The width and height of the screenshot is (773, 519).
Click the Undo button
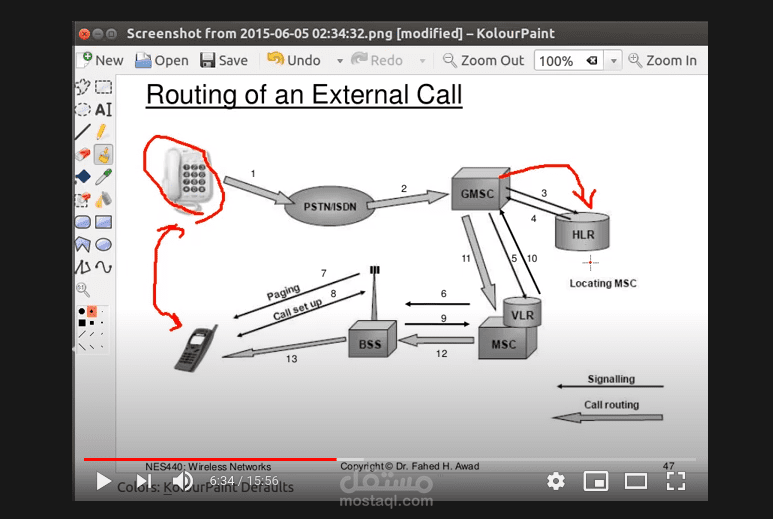point(294,60)
